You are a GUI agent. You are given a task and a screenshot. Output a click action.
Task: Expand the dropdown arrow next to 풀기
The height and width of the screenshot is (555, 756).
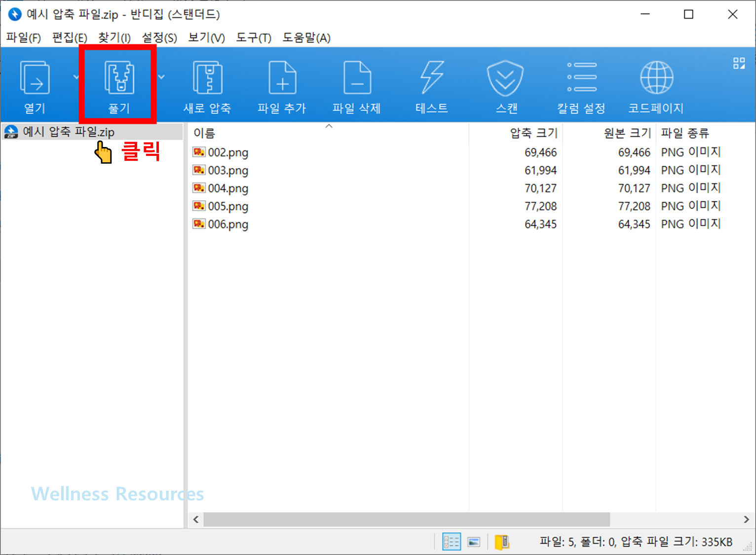tap(161, 77)
